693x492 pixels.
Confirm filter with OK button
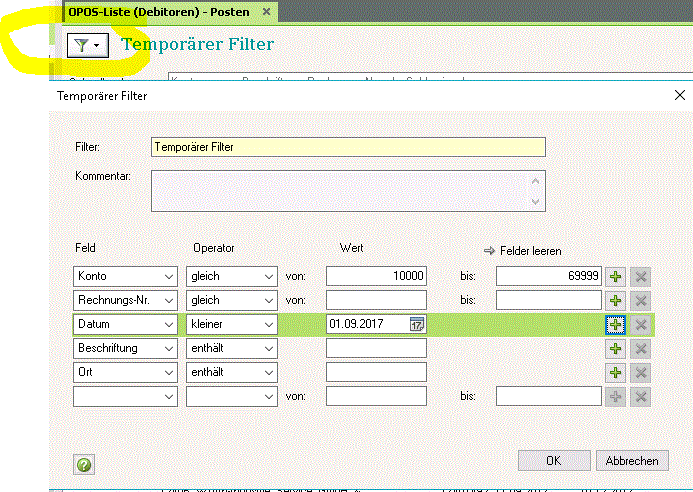pos(553,461)
